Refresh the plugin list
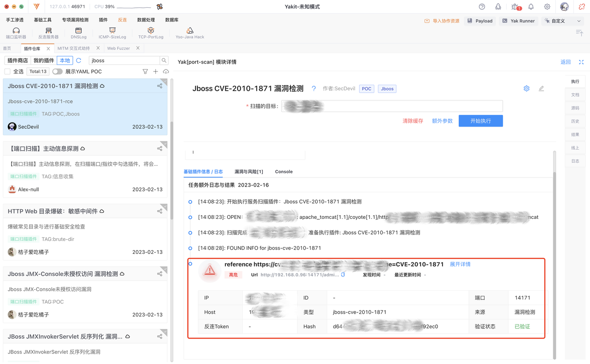 click(x=79, y=60)
